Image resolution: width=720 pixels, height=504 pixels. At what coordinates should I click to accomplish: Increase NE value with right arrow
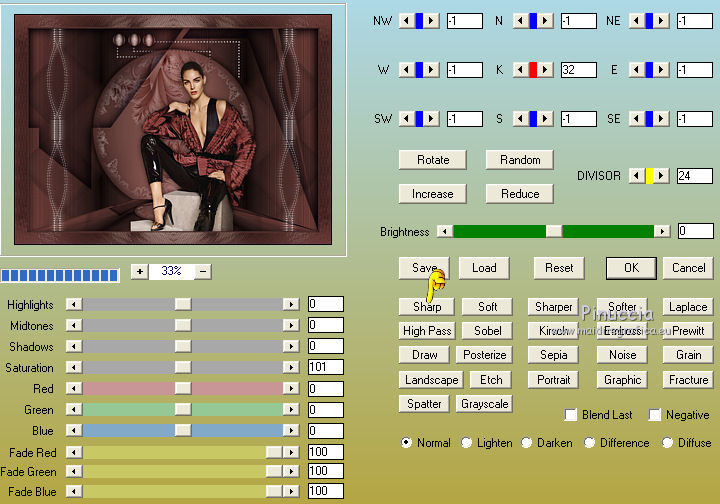pyautogui.click(x=661, y=21)
